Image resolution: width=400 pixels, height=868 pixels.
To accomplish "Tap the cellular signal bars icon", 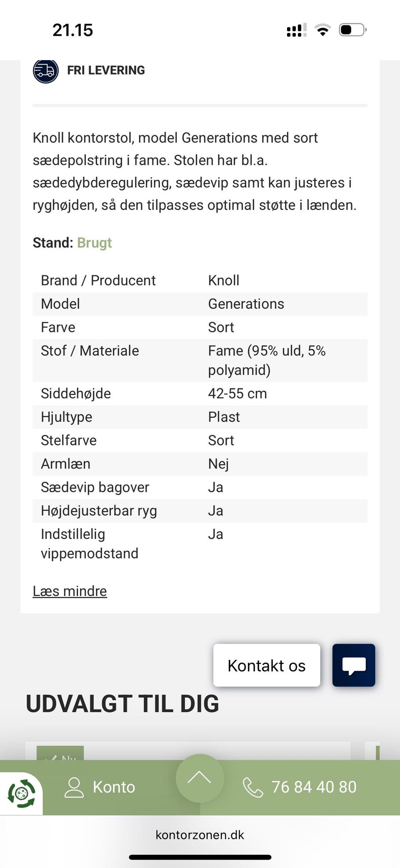I will pyautogui.click(x=296, y=30).
